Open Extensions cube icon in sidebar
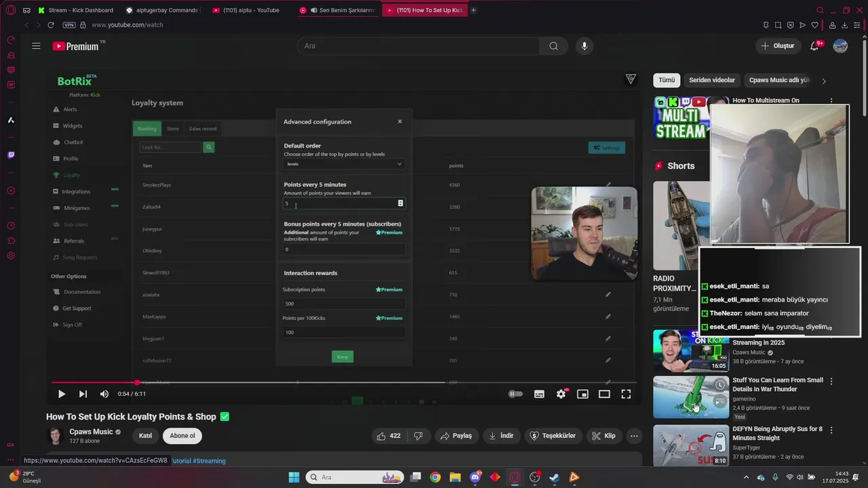868x488 pixels. pyautogui.click(x=11, y=241)
